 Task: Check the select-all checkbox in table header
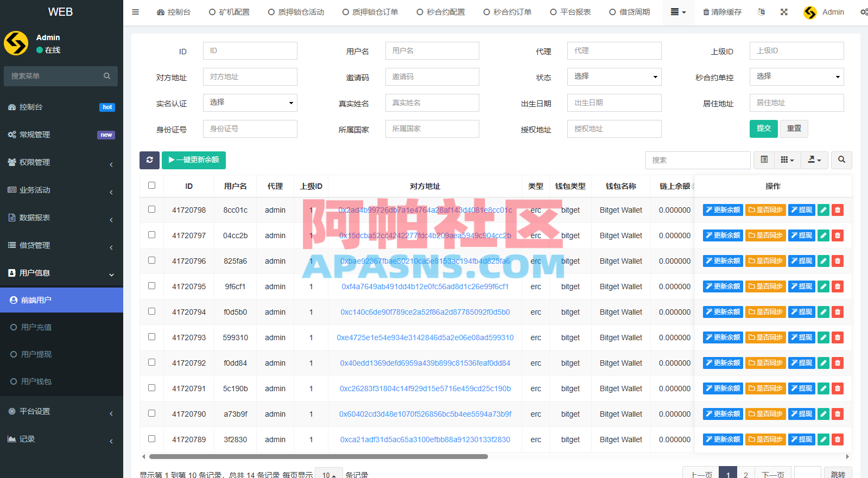152,186
